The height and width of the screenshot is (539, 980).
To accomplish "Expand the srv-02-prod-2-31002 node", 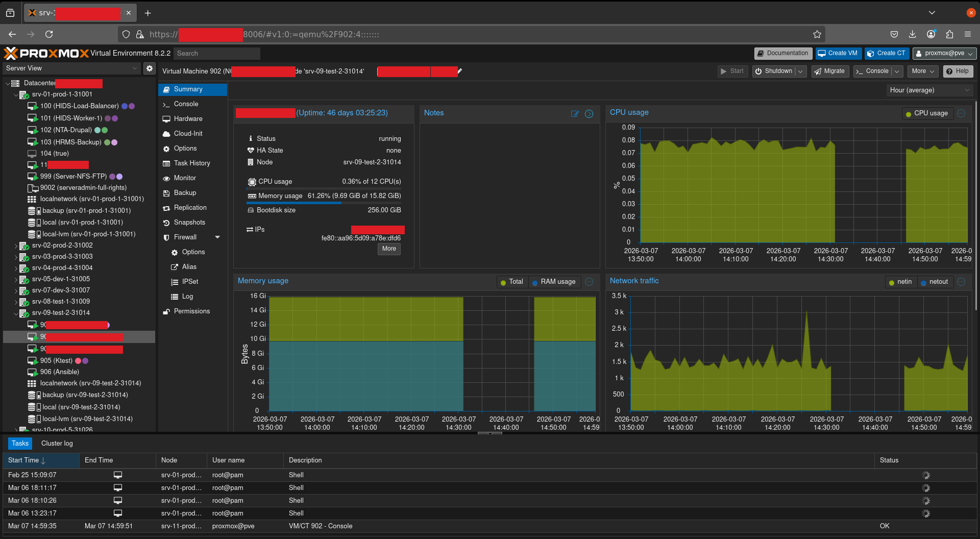I will [x=16, y=246].
